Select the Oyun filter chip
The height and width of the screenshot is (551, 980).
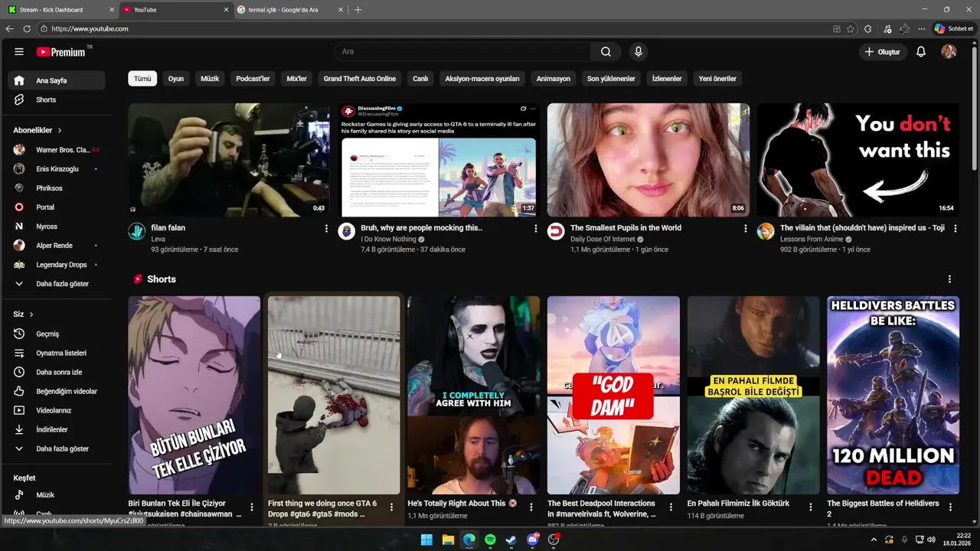click(176, 79)
